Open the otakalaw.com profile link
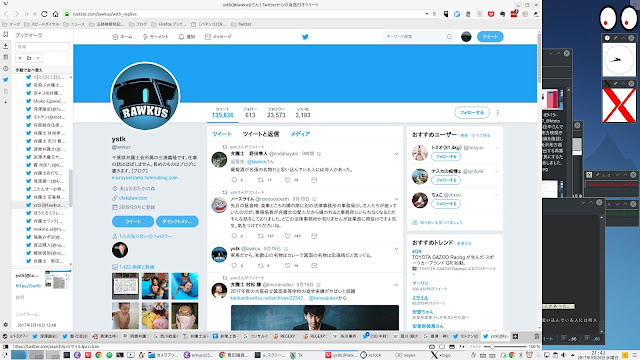640x360 pixels. 133,198
